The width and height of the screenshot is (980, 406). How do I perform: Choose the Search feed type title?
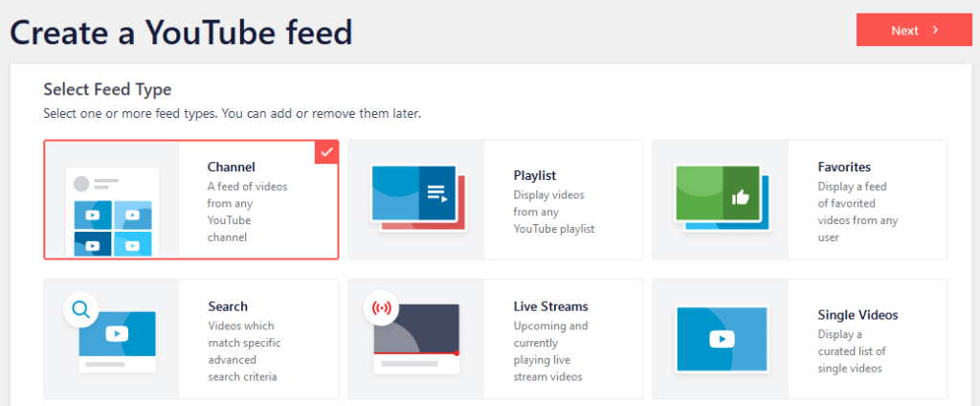coord(228,306)
